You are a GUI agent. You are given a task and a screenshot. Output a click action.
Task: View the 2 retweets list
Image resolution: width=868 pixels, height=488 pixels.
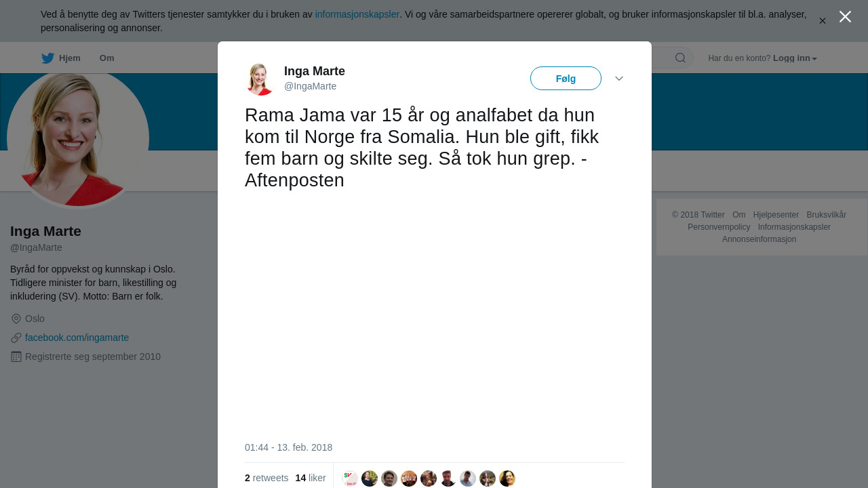pyautogui.click(x=267, y=478)
